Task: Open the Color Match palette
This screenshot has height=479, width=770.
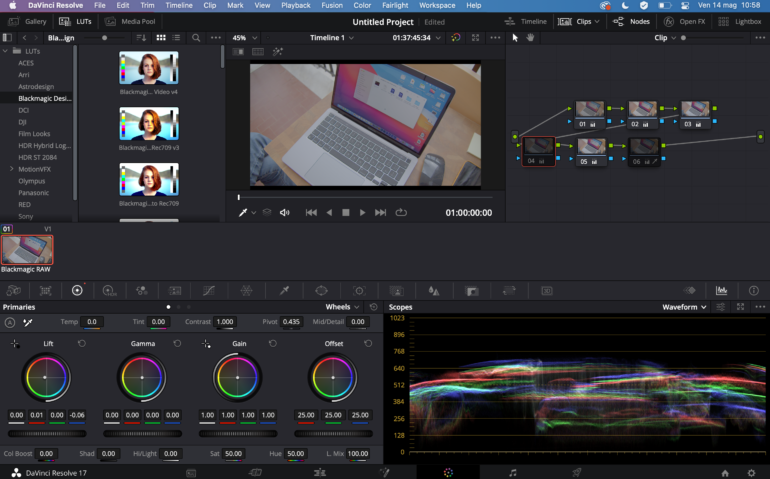Action: (x=46, y=290)
